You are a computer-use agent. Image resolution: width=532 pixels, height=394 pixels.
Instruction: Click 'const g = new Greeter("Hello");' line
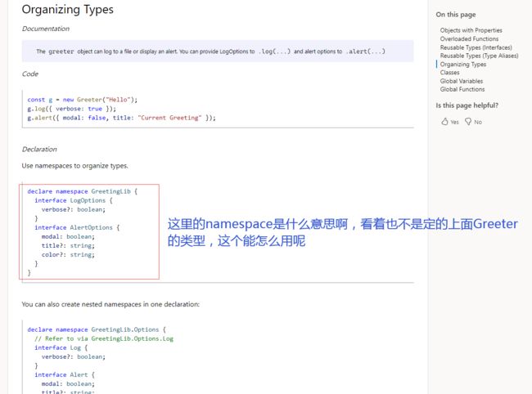(x=83, y=100)
